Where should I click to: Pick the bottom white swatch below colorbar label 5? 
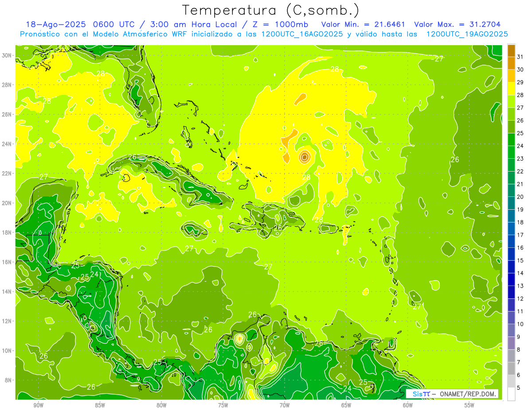511,394
